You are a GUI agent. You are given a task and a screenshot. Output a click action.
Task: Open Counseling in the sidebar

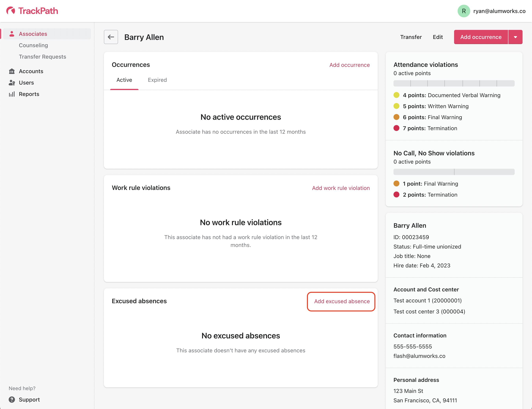pos(33,45)
